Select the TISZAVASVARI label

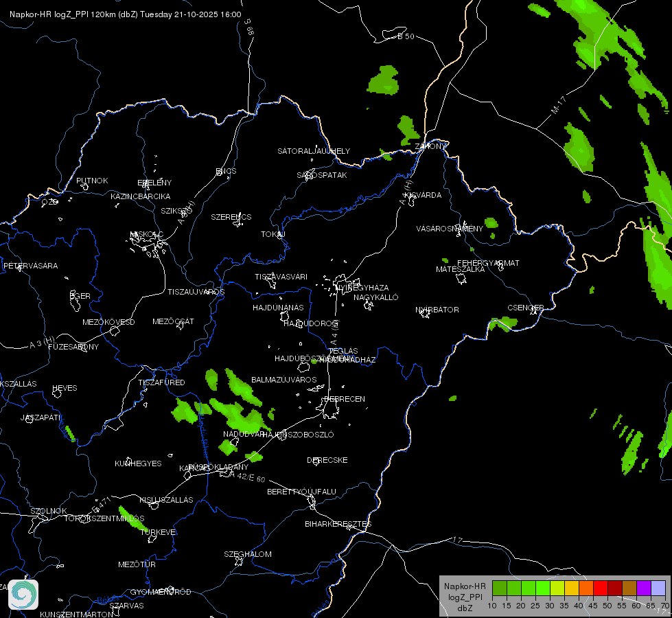pyautogui.click(x=281, y=277)
